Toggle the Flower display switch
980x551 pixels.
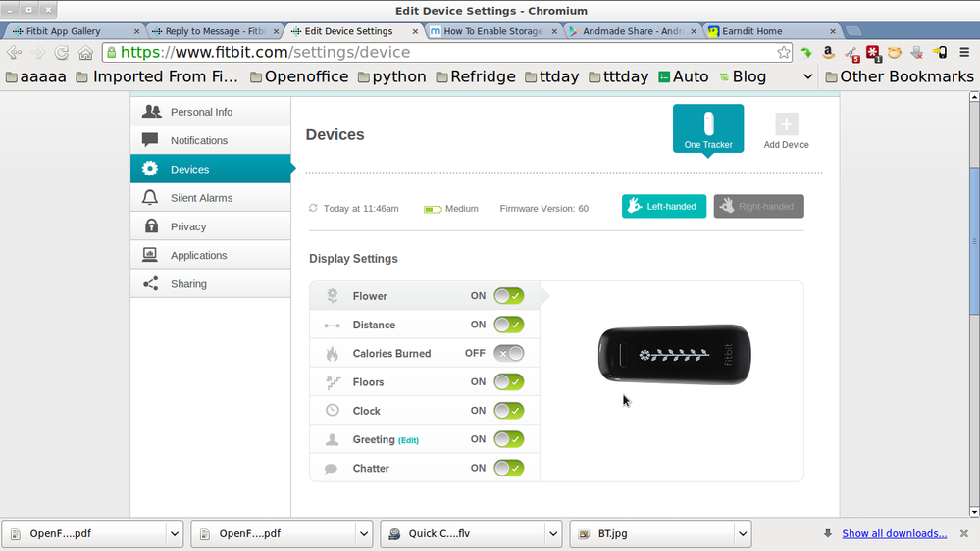click(x=509, y=296)
